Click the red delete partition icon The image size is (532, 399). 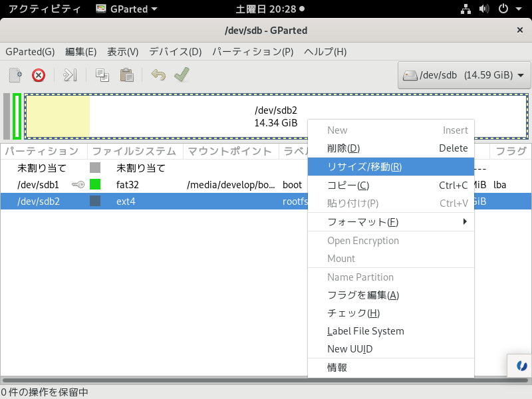pyautogui.click(x=39, y=75)
